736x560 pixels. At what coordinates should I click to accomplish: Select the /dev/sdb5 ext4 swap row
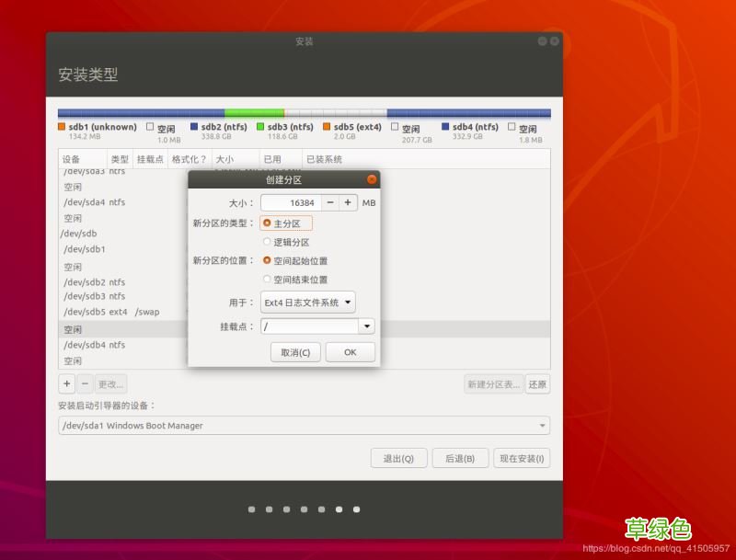110,312
